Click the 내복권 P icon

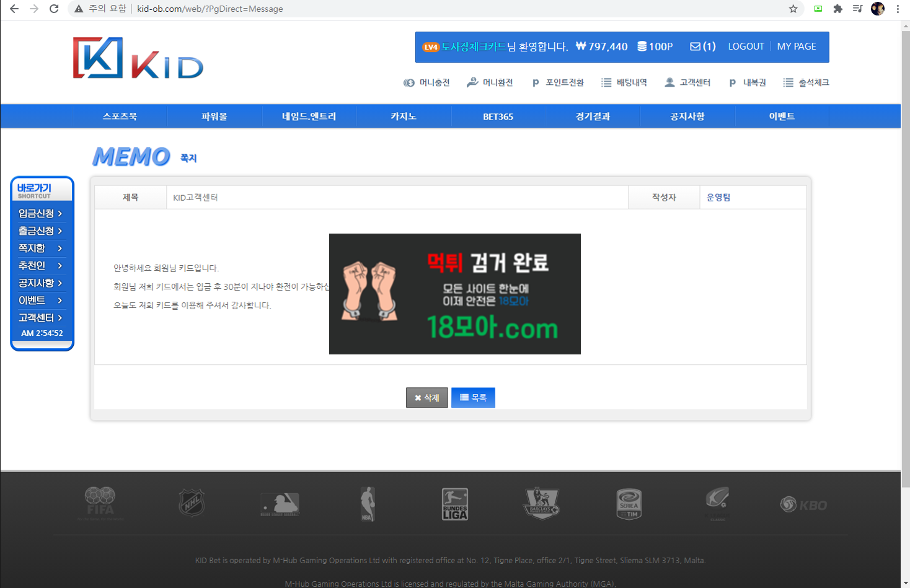pyautogui.click(x=733, y=83)
